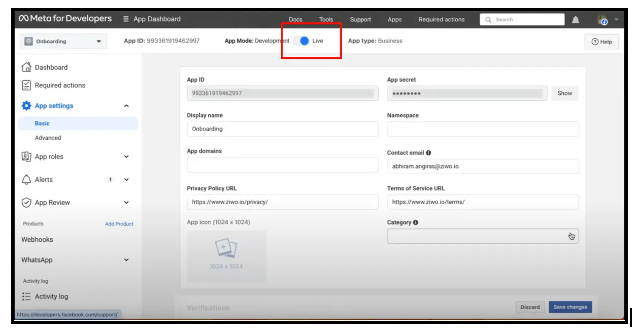The image size is (644, 335).
Task: Click Save changes button
Action: click(570, 307)
